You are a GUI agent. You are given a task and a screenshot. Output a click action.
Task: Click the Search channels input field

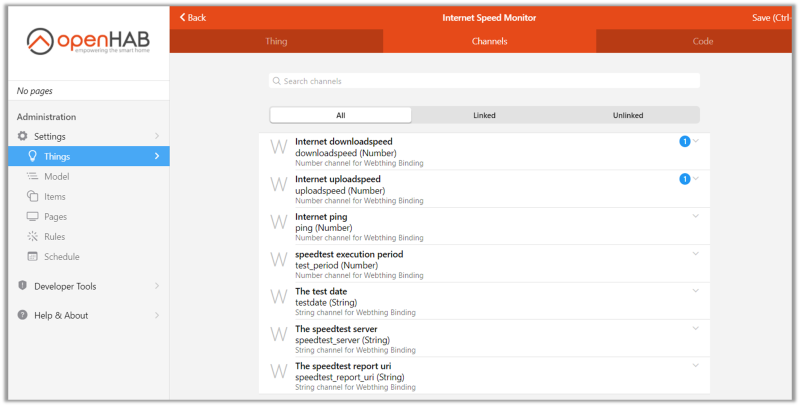point(484,81)
